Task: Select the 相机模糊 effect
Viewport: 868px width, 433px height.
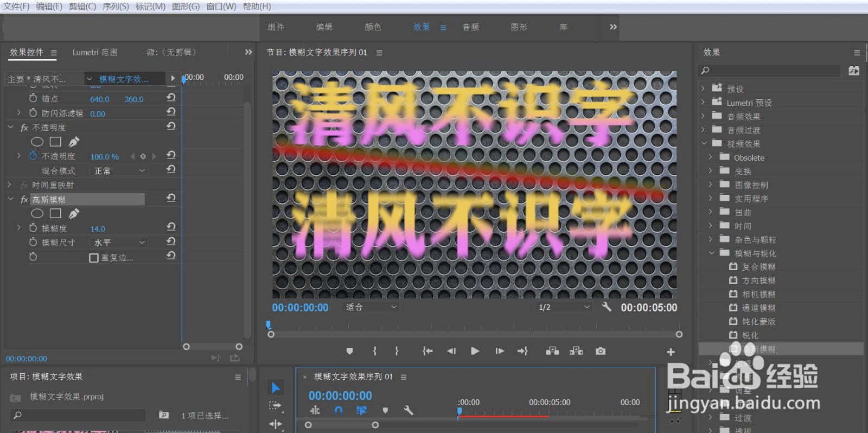Action: [x=758, y=294]
